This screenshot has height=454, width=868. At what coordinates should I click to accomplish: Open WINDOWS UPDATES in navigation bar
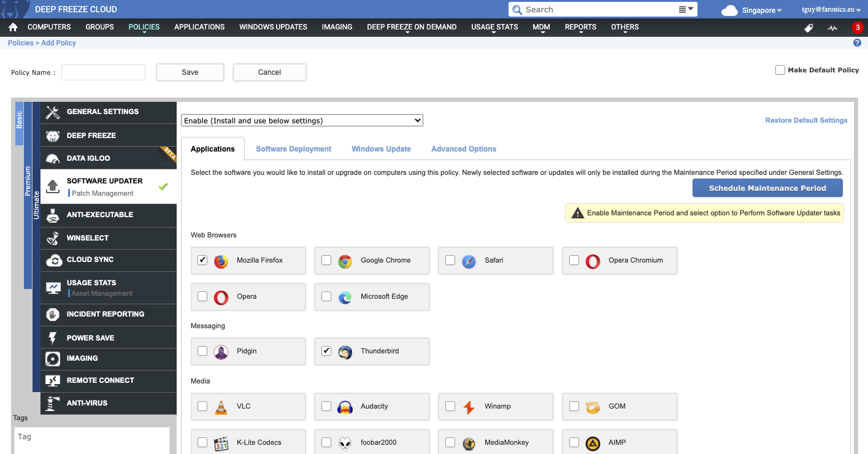pos(273,27)
